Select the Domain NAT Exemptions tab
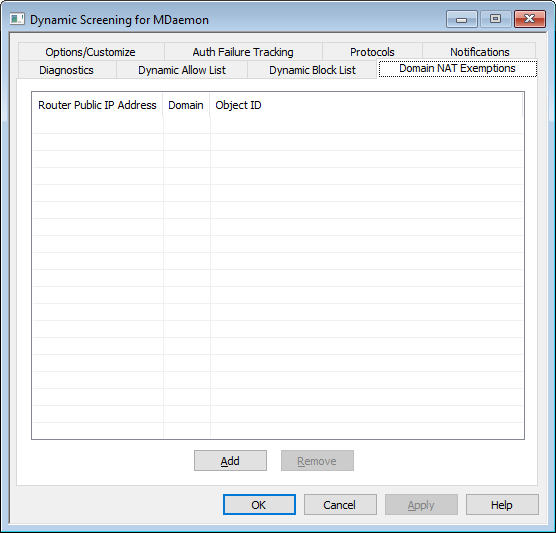Image resolution: width=556 pixels, height=533 pixels. pos(457,68)
